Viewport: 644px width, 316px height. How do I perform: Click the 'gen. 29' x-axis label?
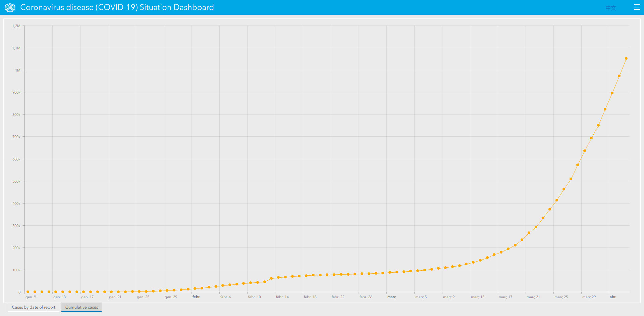tap(171, 297)
